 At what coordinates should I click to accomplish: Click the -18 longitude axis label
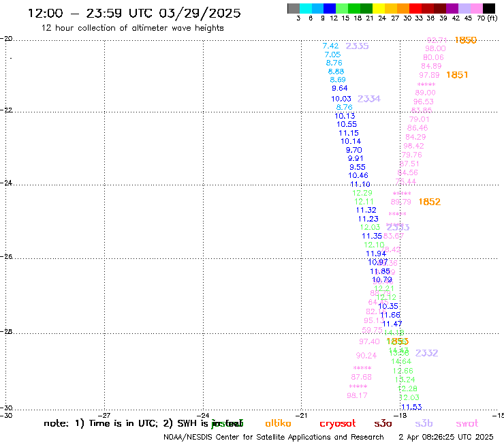401,416
